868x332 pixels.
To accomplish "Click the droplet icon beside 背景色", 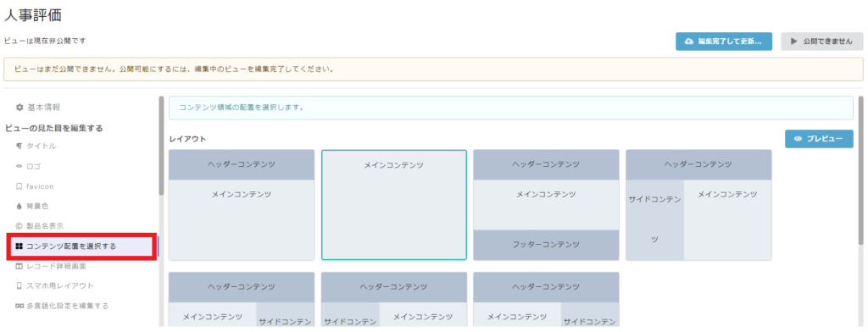I will tap(19, 206).
